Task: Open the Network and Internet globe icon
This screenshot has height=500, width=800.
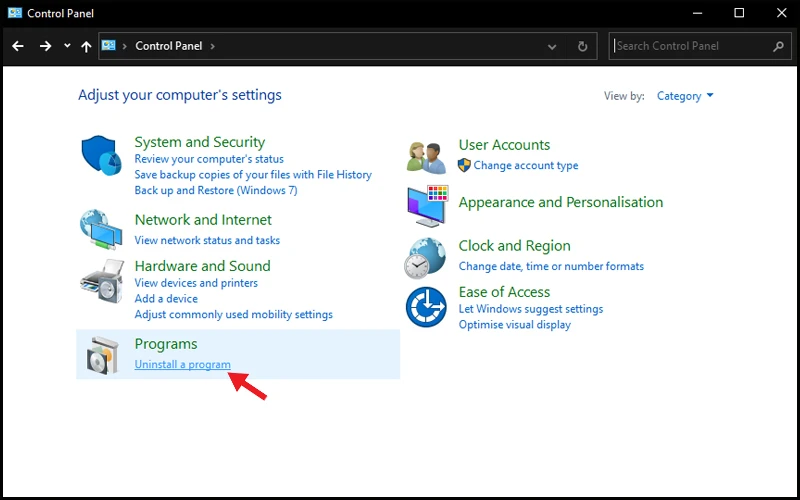Action: pos(101,230)
